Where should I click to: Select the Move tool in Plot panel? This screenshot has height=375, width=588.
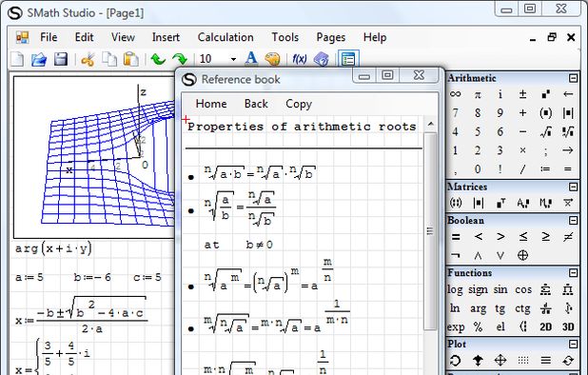click(x=500, y=361)
